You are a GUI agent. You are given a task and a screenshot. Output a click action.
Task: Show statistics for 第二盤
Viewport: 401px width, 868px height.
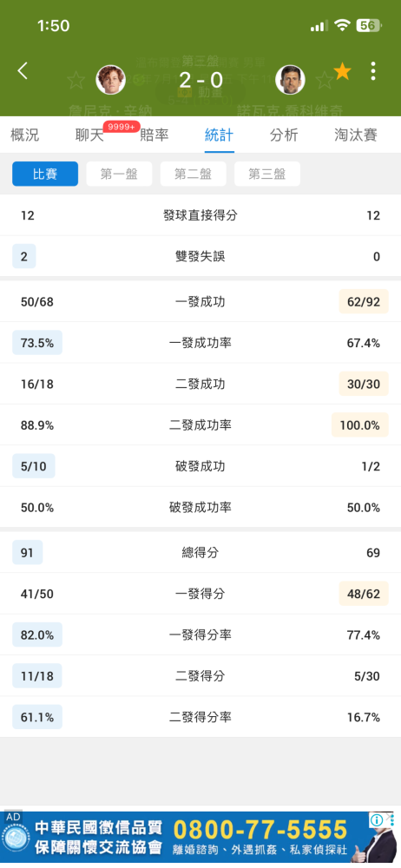(x=194, y=174)
